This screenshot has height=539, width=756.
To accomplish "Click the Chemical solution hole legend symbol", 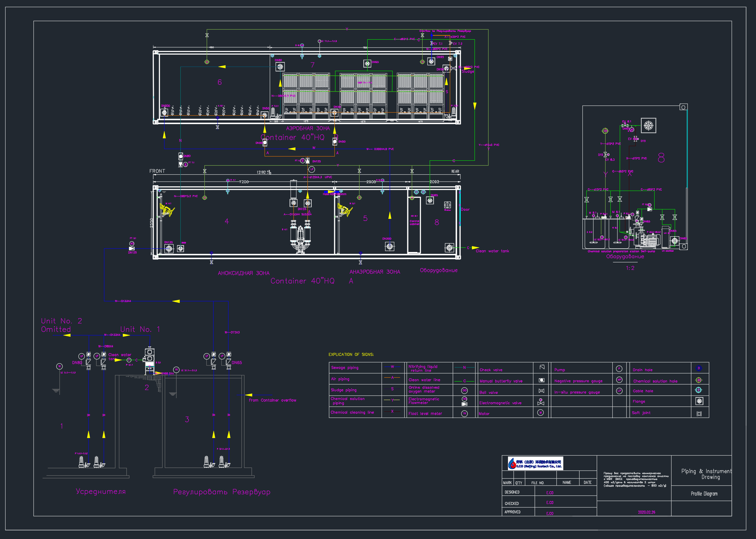I will [698, 380].
